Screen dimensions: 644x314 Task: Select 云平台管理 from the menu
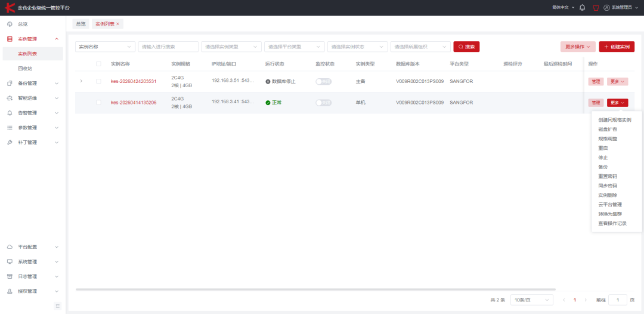point(610,205)
